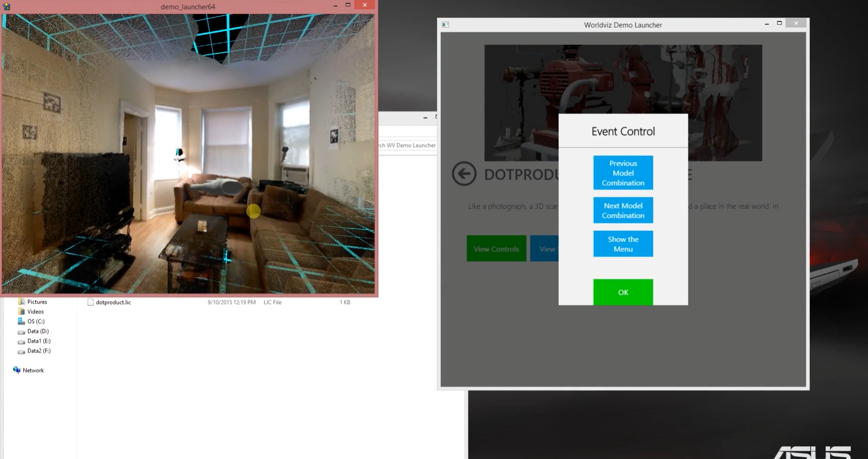Viewport: 868px width, 459px height.
Task: Click the yellow cursor dot in 3D view
Action: 253,211
